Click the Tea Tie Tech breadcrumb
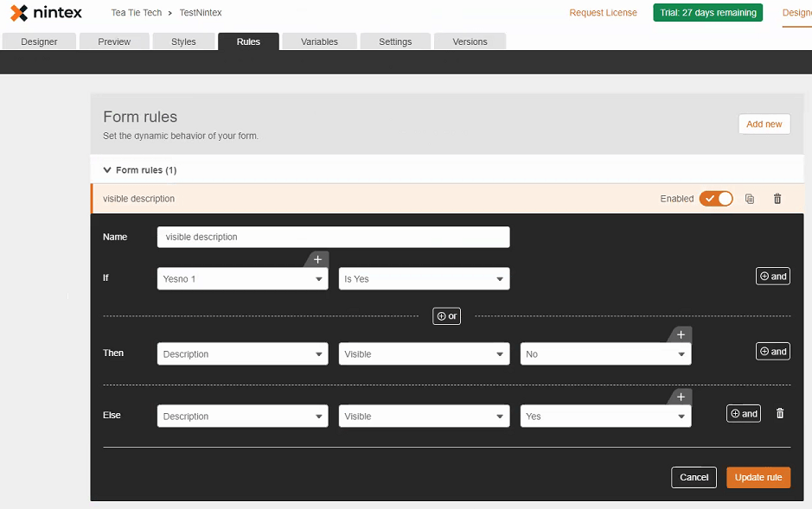 [x=136, y=12]
